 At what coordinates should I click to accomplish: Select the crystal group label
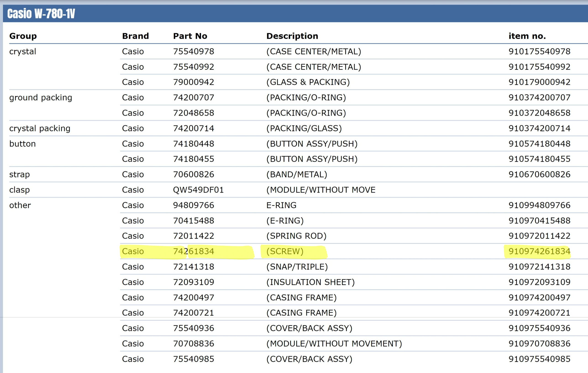point(23,52)
